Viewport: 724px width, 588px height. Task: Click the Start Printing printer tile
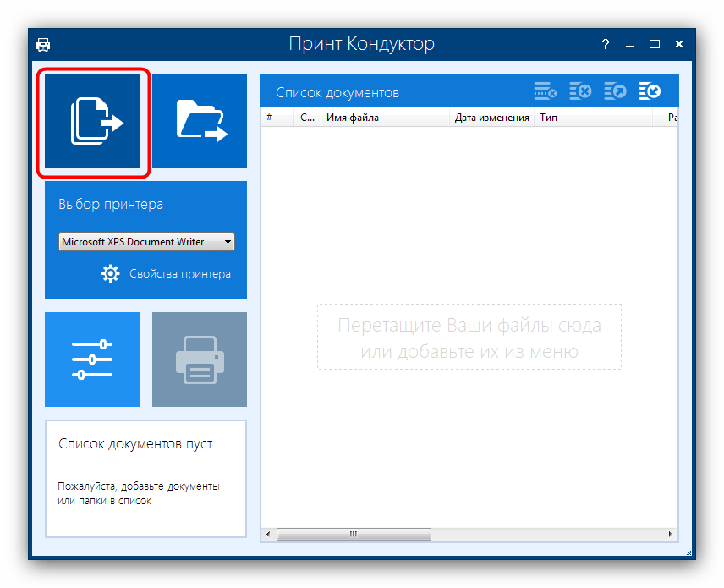coord(200,360)
